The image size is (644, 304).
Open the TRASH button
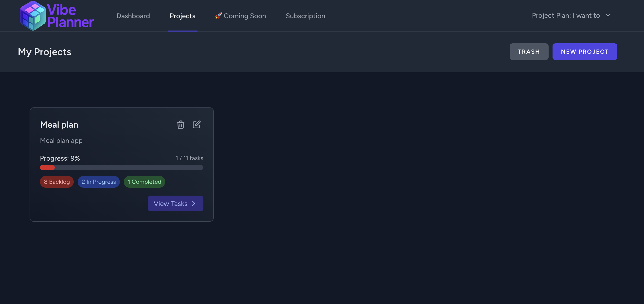point(529,52)
